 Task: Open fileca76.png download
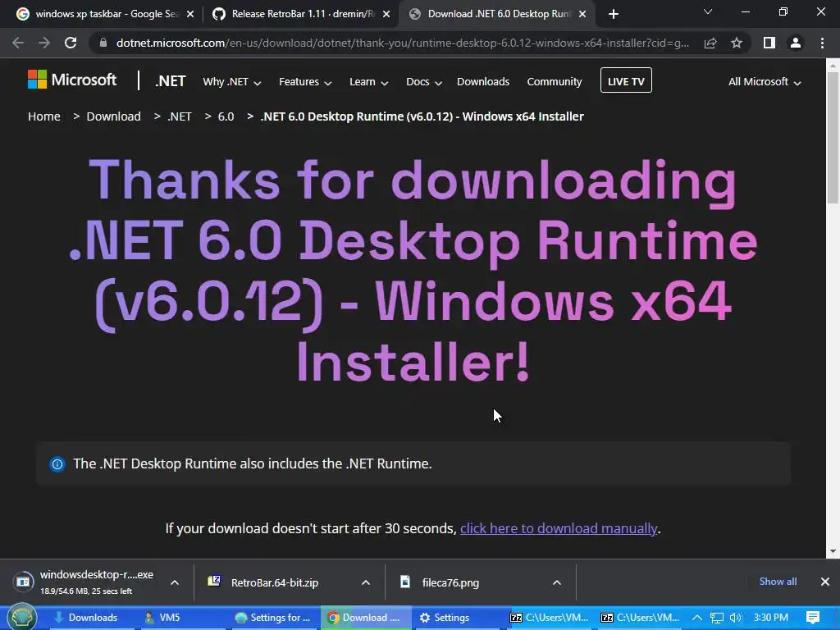pyautogui.click(x=450, y=582)
